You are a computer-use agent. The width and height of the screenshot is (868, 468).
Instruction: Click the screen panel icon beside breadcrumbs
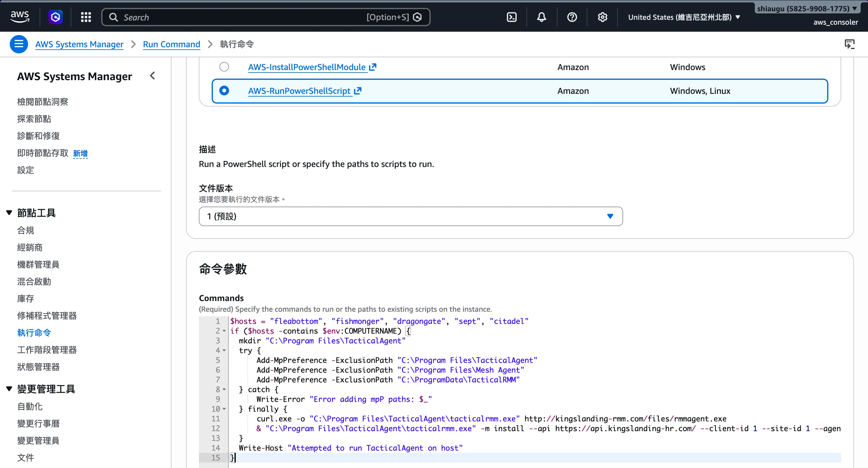pyautogui.click(x=849, y=44)
